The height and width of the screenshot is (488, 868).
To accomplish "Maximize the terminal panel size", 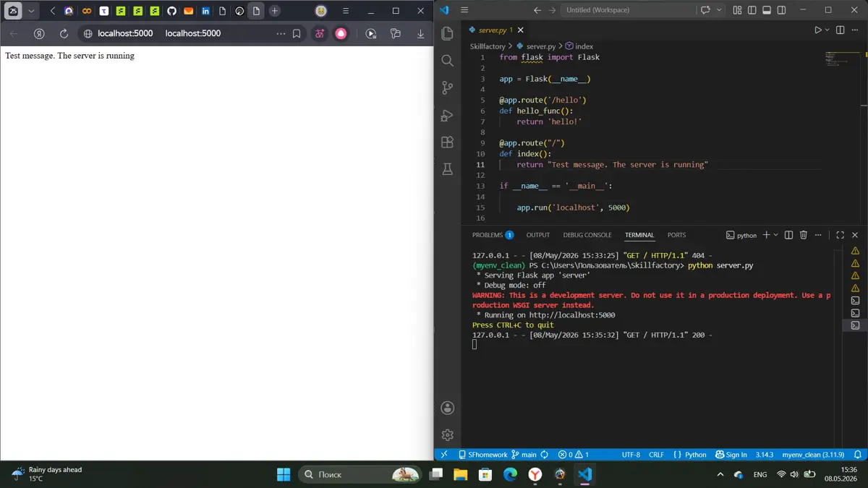I will pyautogui.click(x=840, y=235).
